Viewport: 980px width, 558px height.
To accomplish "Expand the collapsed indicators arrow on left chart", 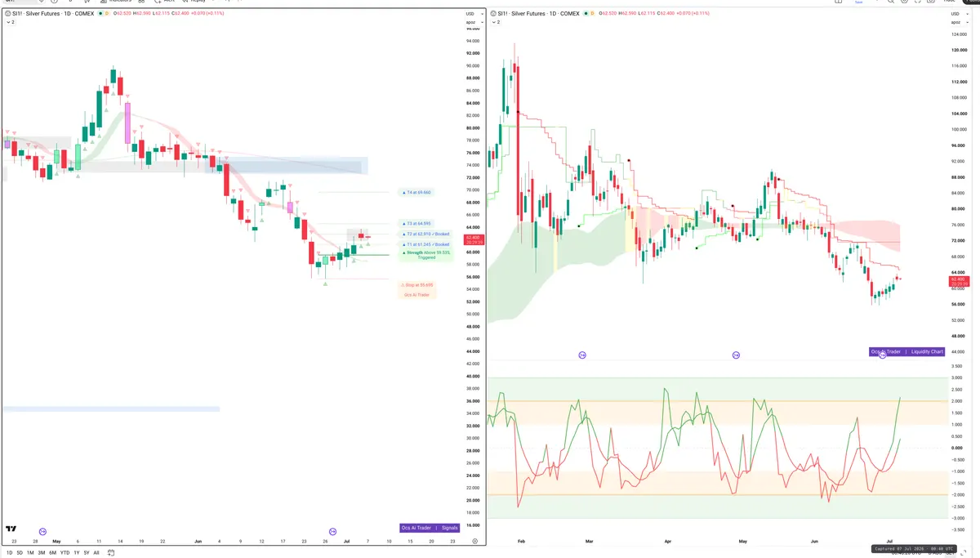I will pos(9,22).
